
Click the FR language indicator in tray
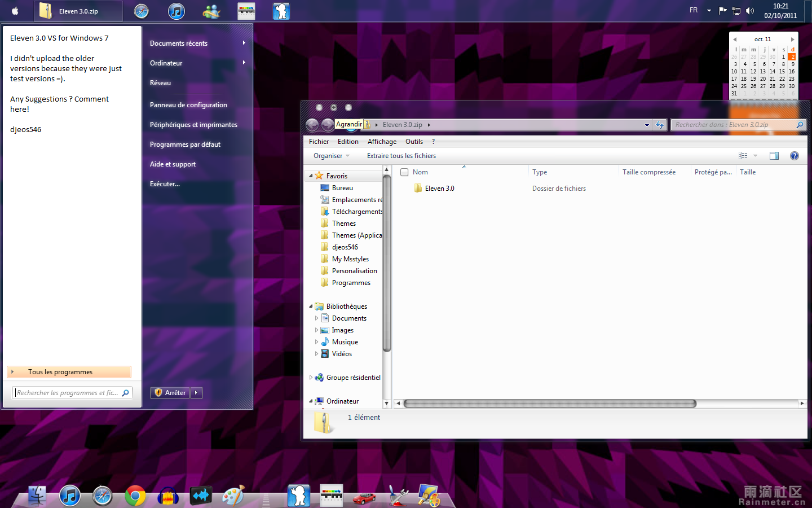pos(694,10)
